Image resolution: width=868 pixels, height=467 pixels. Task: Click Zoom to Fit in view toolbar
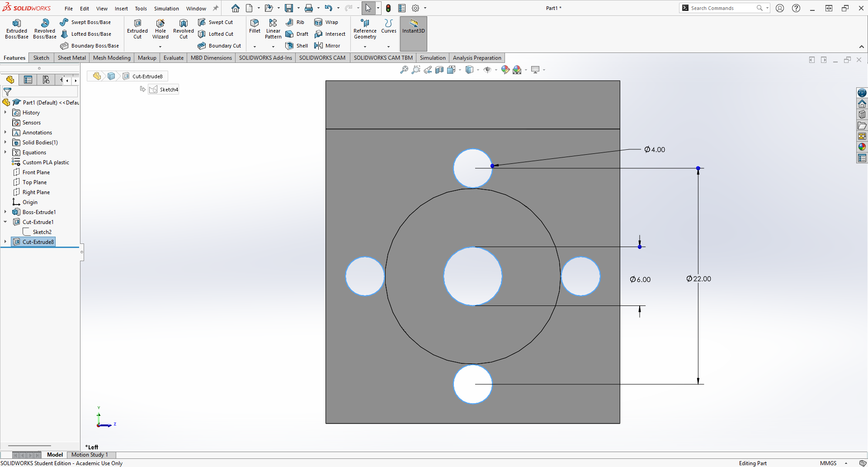[404, 70]
